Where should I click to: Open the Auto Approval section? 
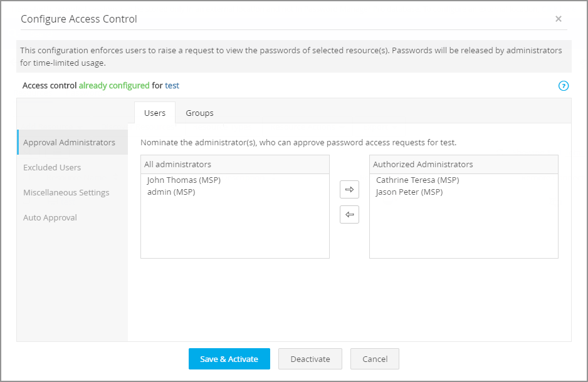pos(50,217)
